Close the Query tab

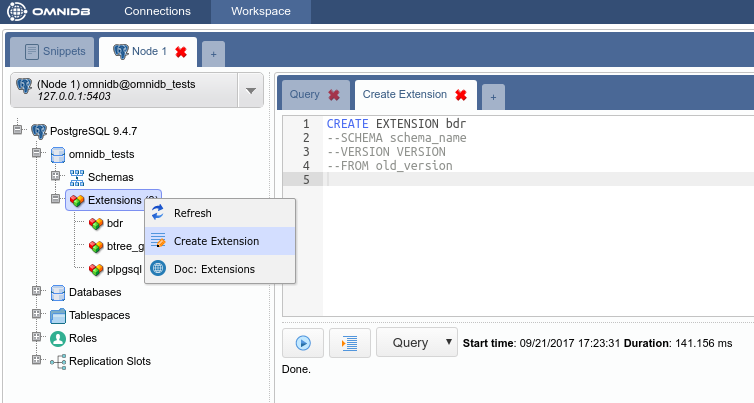[334, 95]
